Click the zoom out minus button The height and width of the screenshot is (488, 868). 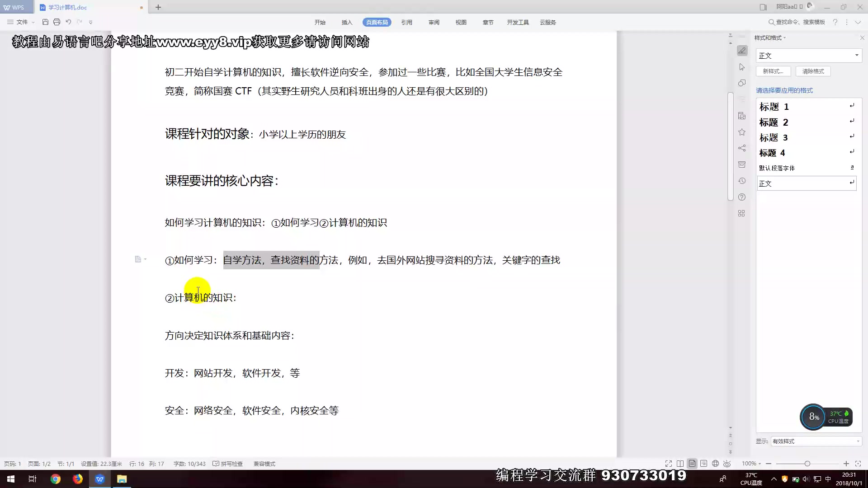click(769, 464)
